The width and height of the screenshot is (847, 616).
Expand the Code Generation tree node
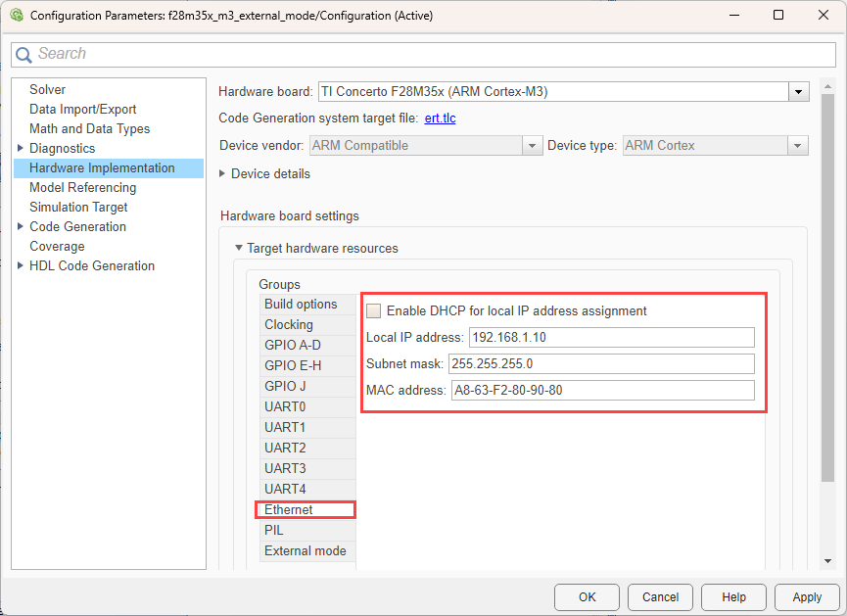tap(21, 227)
